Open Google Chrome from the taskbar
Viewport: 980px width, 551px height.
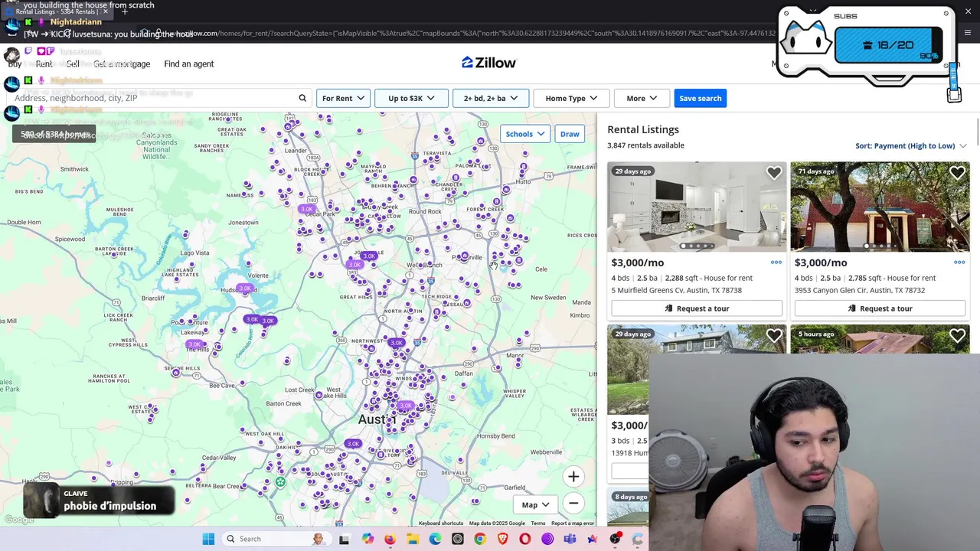480,539
